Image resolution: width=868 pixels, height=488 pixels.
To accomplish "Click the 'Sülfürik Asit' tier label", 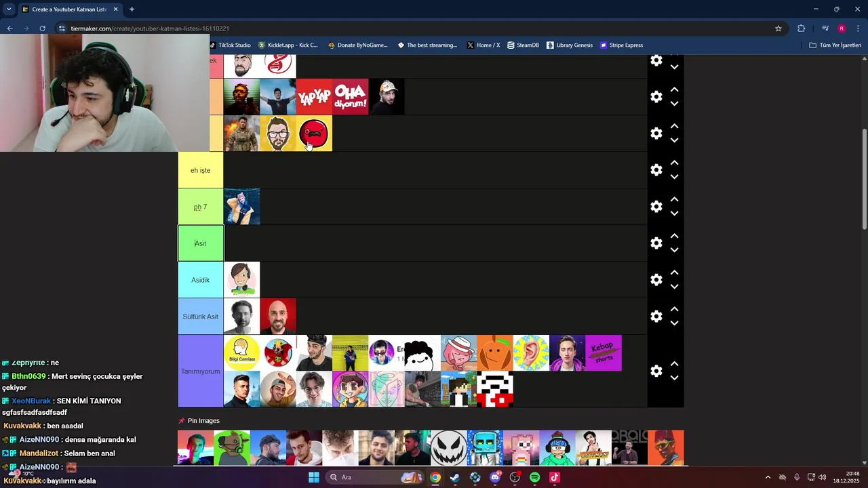I will tap(201, 317).
